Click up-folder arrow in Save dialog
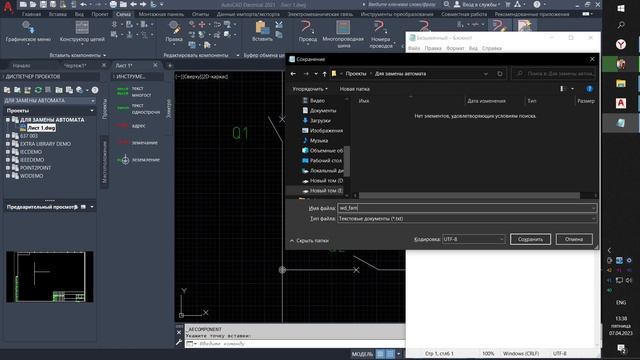The image size is (640, 360). click(x=324, y=74)
